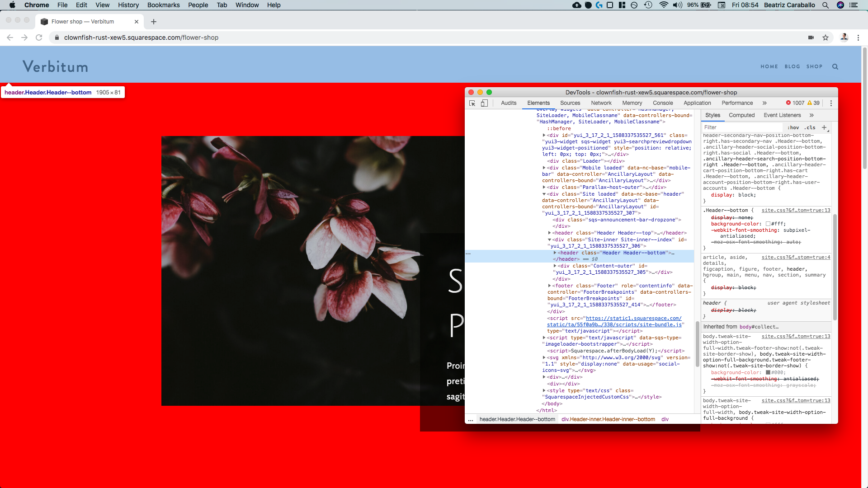This screenshot has height=488, width=868.
Task: Expand the header Header--top node
Action: [x=549, y=233]
